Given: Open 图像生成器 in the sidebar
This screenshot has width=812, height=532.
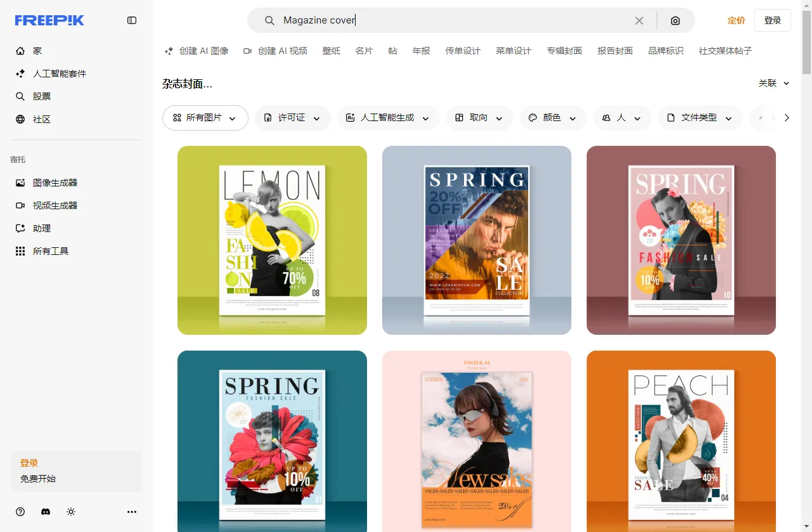Looking at the screenshot, I should pos(55,183).
